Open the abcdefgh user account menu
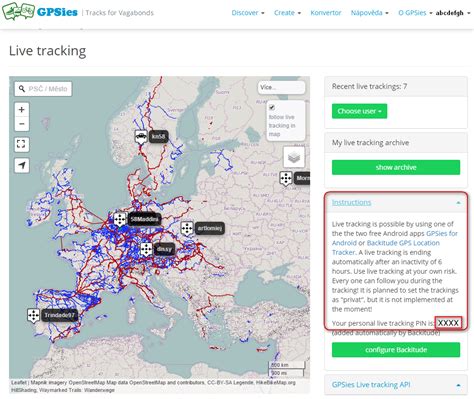The image size is (474, 399). click(453, 13)
